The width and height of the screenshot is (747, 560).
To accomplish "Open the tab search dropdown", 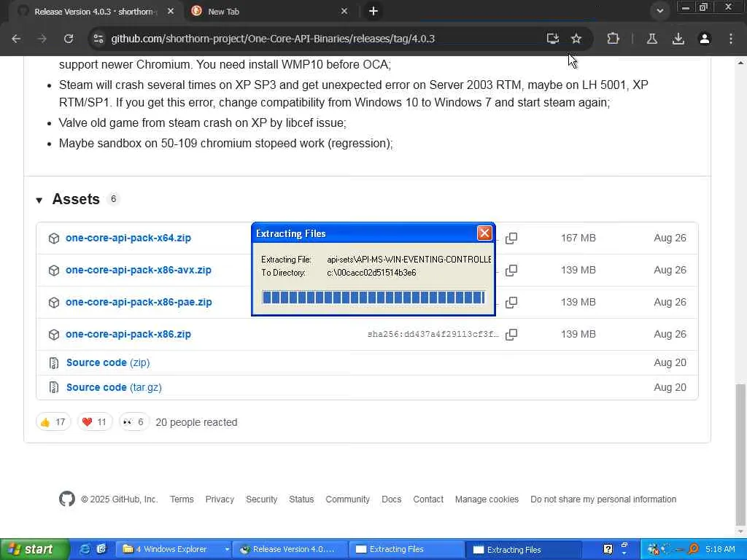I will point(659,11).
